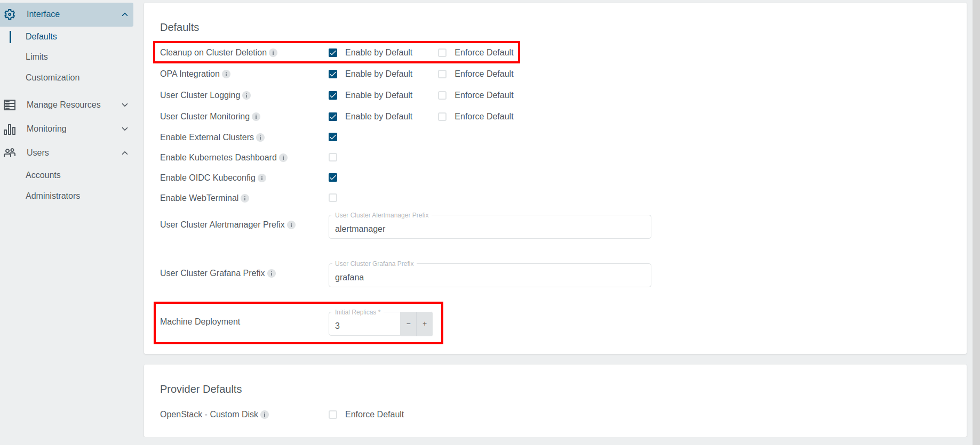Collapse the Users section chevron
Image resolution: width=980 pixels, height=445 pixels.
tap(125, 153)
